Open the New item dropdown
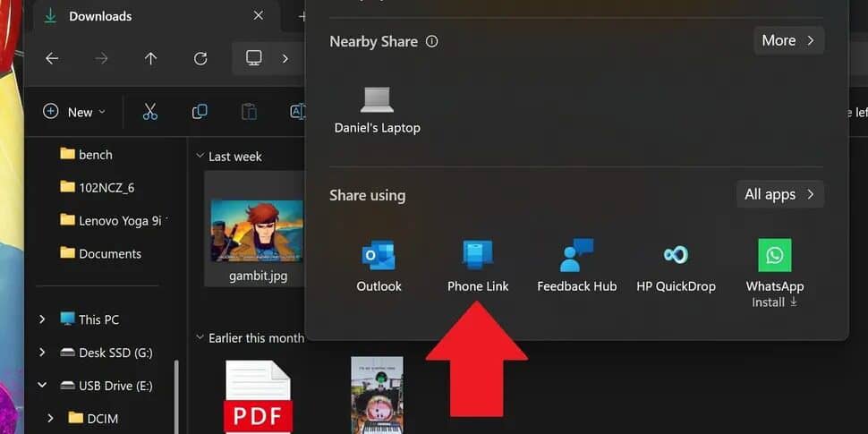The width and height of the screenshot is (868, 434). [74, 112]
